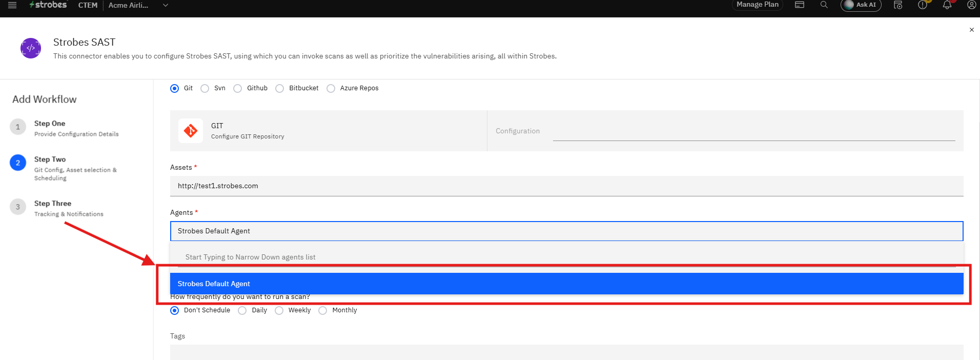Choose Monthly scan frequency
Image resolution: width=980 pixels, height=360 pixels.
pos(322,310)
